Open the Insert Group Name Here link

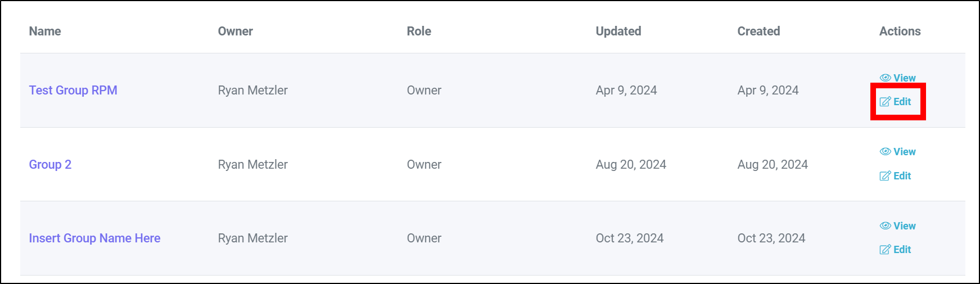[x=94, y=238]
